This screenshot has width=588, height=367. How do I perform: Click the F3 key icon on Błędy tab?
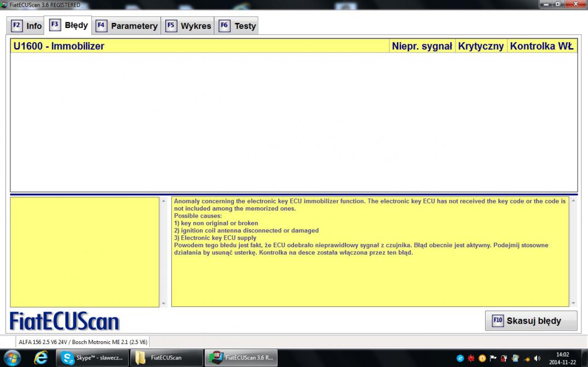point(55,25)
